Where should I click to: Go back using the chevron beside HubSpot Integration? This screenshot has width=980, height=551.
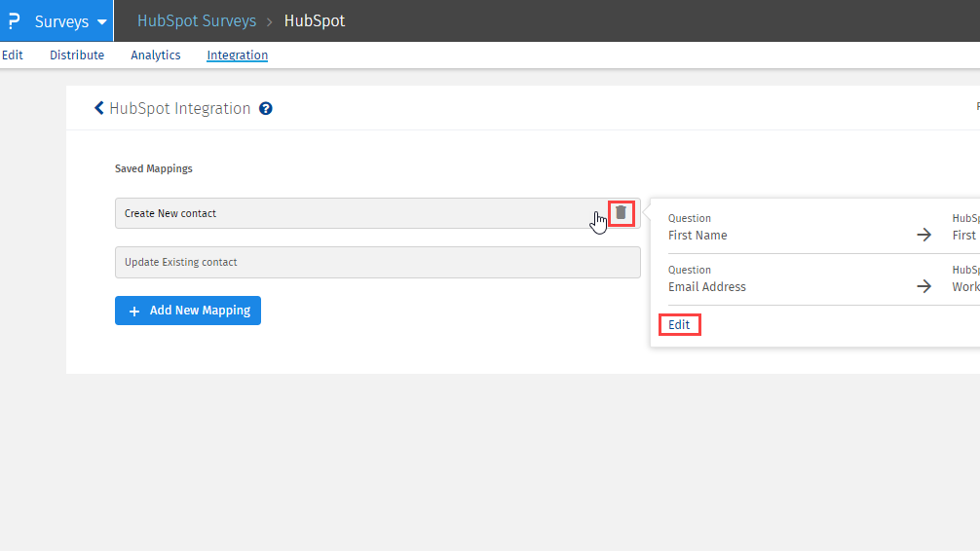point(98,108)
